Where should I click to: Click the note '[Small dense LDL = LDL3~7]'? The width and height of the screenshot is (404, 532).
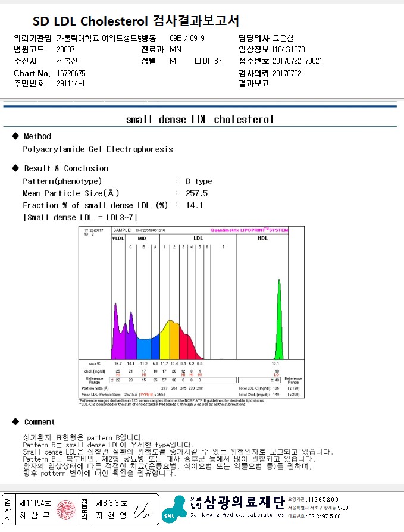pos(80,217)
